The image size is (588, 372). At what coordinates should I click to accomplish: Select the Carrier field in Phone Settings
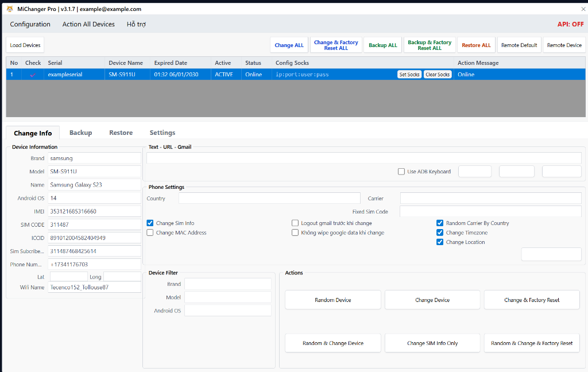click(490, 198)
